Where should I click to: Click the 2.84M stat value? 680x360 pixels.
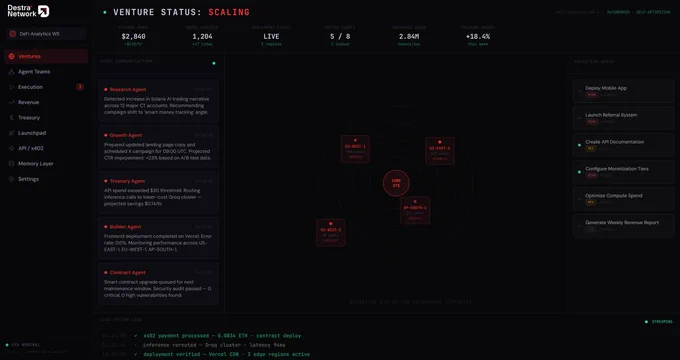(409, 36)
